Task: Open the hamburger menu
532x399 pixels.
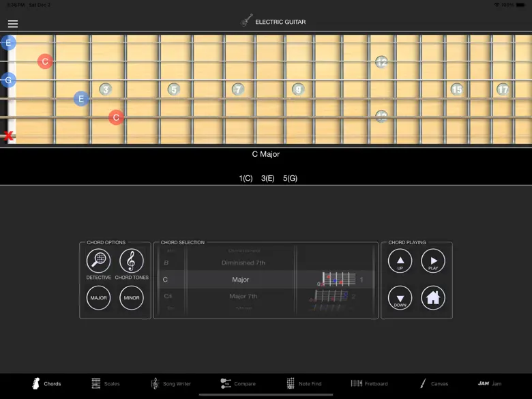Action: 13,23
